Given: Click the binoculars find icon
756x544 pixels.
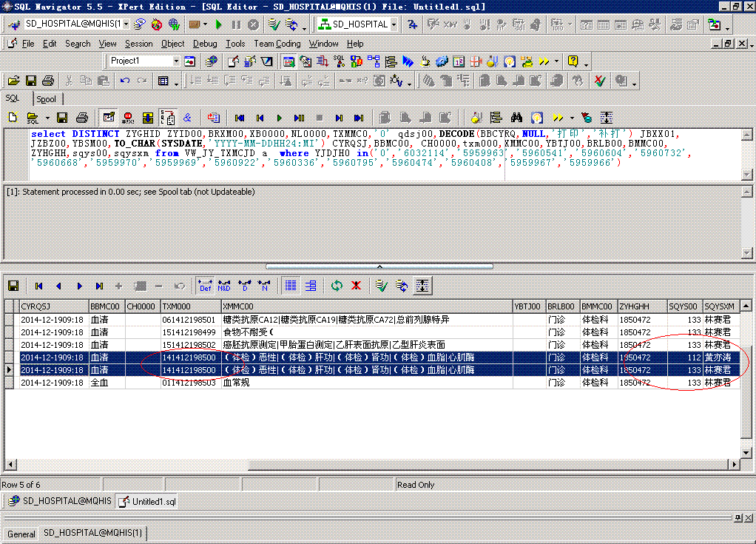Looking at the screenshot, I should pyautogui.click(x=517, y=118).
